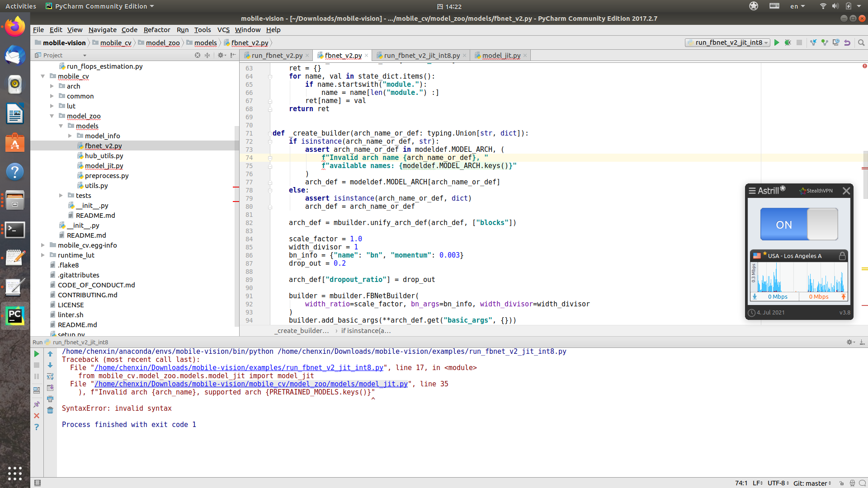Click the purple Revert arrow icon
Image resolution: width=868 pixels, height=488 pixels.
coord(847,42)
